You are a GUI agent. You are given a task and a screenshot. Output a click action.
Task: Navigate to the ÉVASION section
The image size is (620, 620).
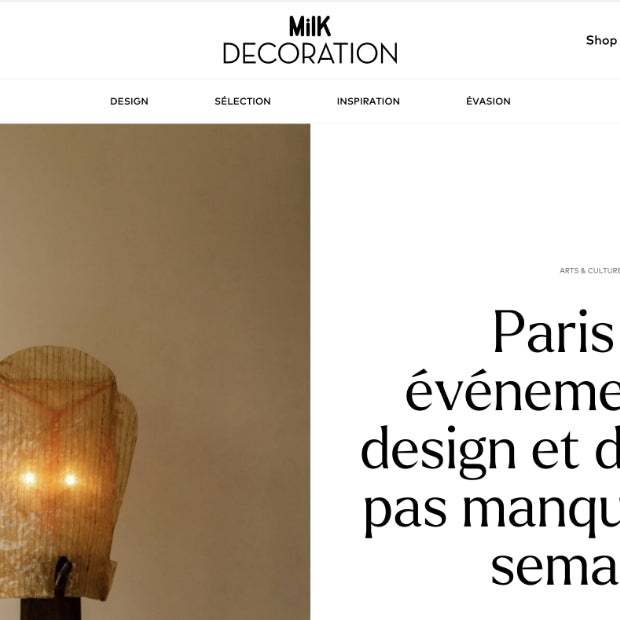coord(488,101)
